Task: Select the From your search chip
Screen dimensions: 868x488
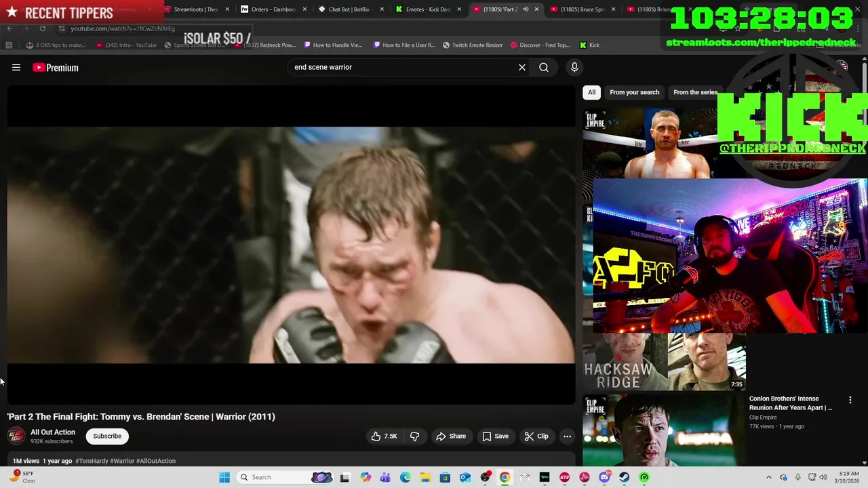Action: (x=634, y=92)
